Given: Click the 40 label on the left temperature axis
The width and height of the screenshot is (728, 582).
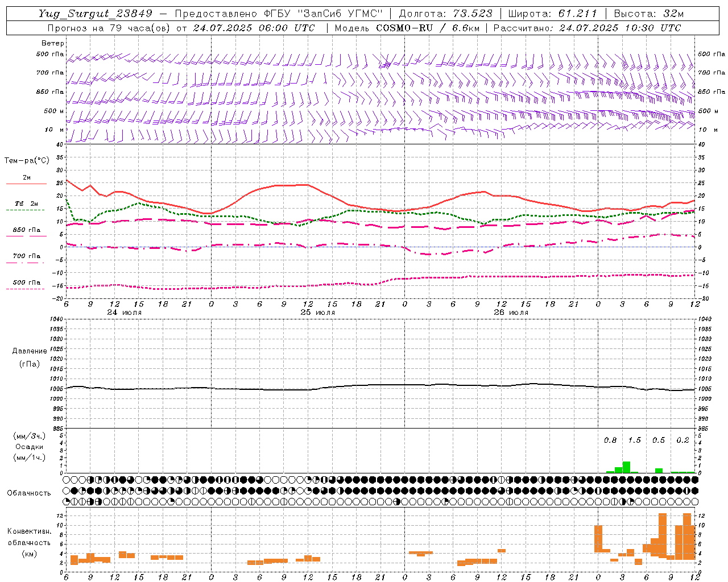Looking at the screenshot, I should [59, 144].
